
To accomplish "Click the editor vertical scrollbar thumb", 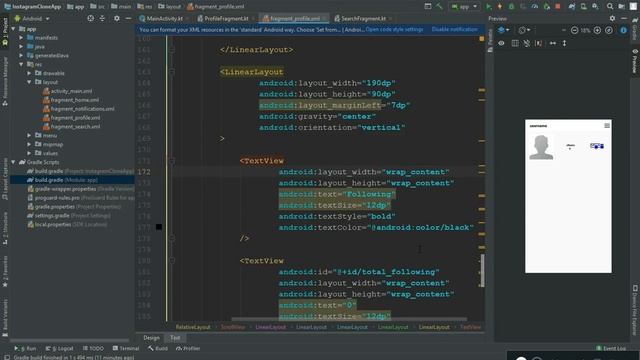I will (x=482, y=270).
